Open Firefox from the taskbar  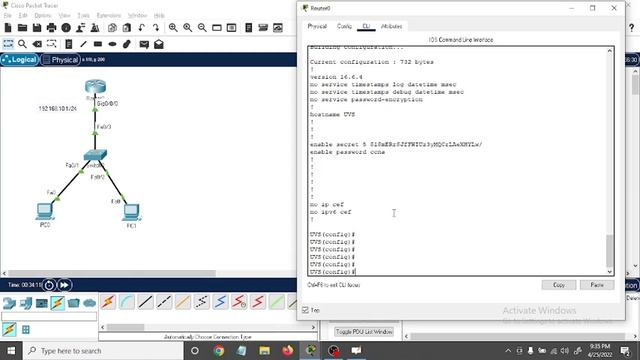tap(287, 351)
